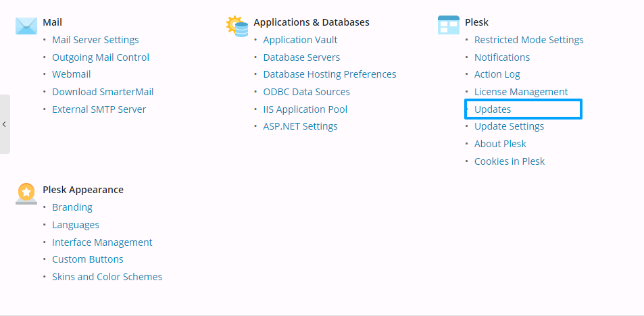Collapse the sidebar using the left chevron

[x=4, y=124]
